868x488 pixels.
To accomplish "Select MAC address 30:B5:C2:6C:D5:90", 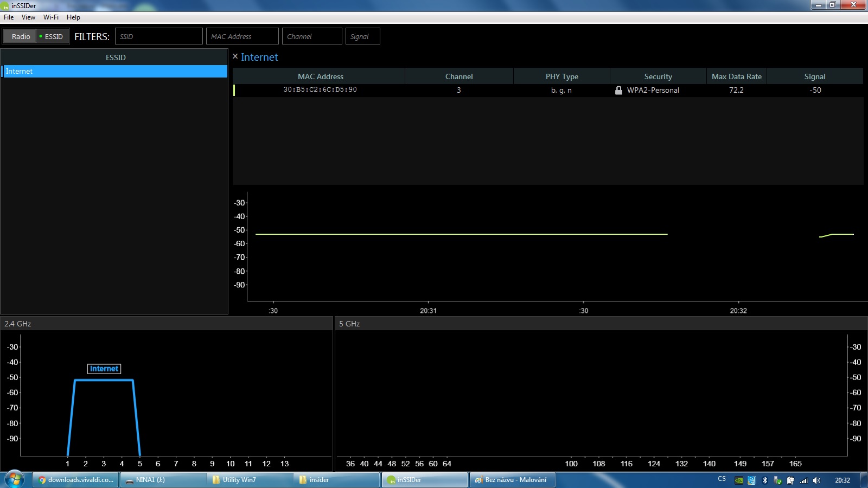I will click(320, 89).
